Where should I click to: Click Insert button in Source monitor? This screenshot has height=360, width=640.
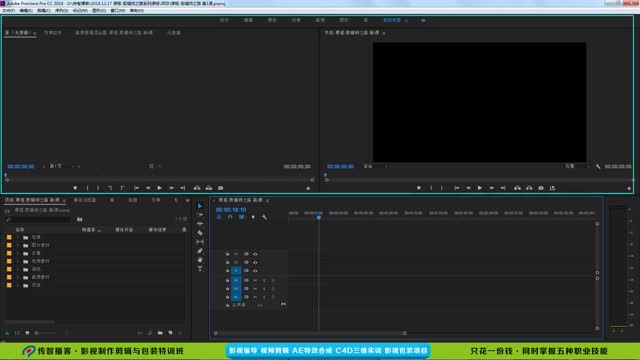pos(197,188)
